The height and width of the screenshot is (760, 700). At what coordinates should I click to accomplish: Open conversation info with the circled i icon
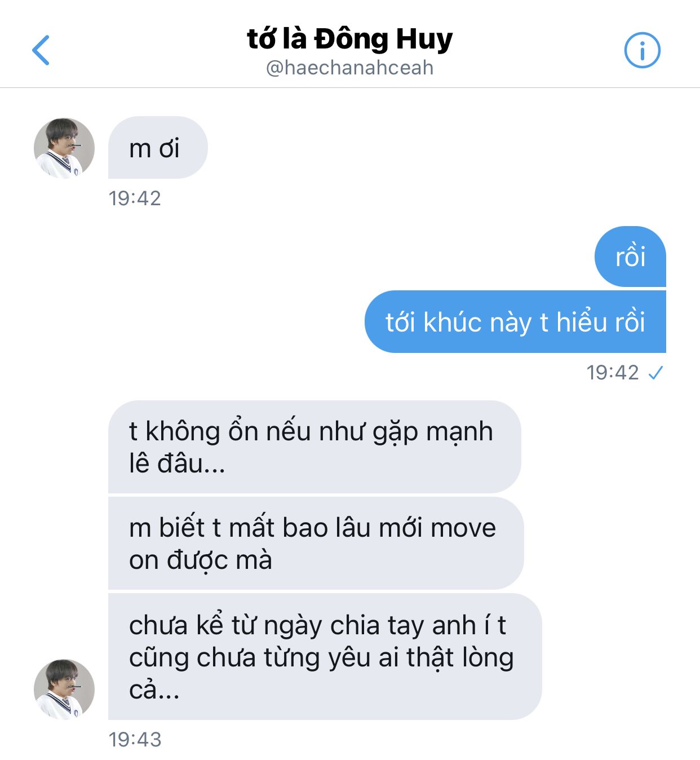[x=642, y=50]
